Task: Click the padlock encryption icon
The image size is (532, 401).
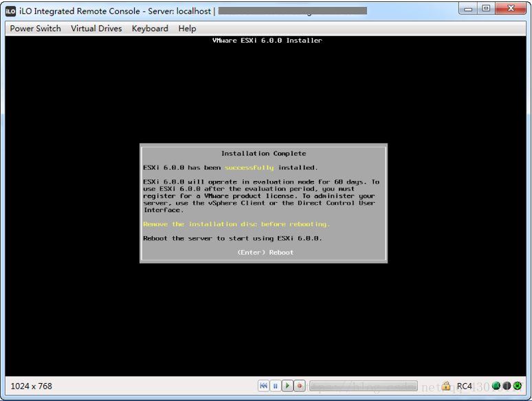Action: [446, 386]
